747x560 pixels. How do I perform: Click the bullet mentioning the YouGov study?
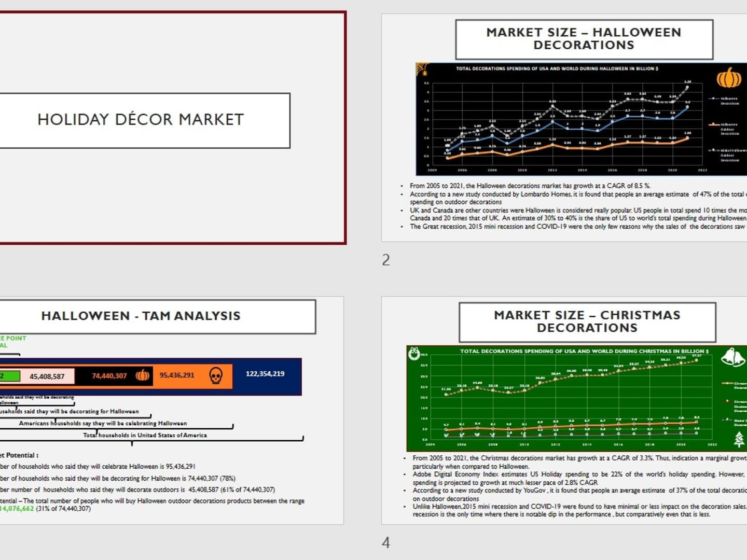pyautogui.click(x=579, y=494)
